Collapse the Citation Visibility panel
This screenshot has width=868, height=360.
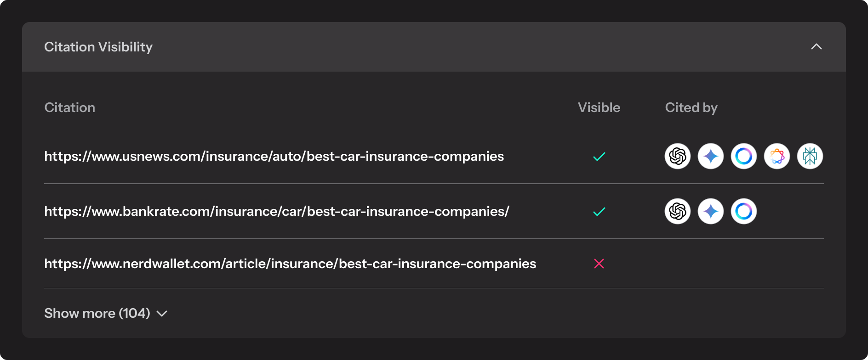pos(817,47)
